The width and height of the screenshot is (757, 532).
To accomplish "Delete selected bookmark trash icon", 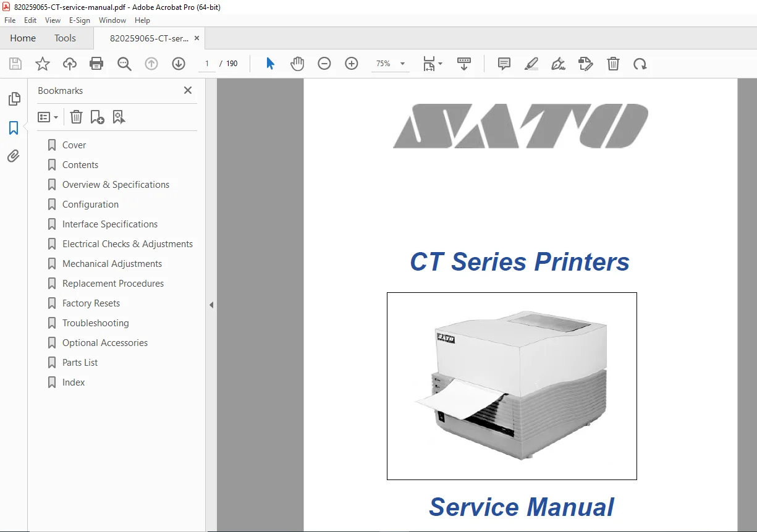I will point(76,117).
